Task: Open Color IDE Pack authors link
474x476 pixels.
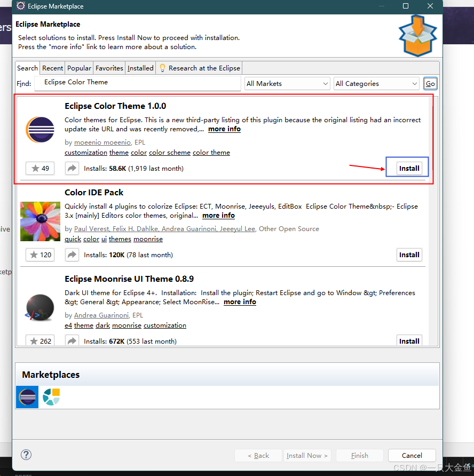Action: (164, 229)
